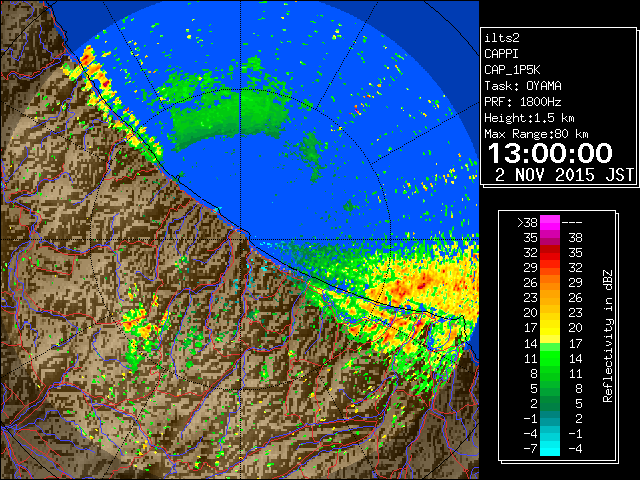Click the bright green 11 dBZ legend color
Viewport: 640px width, 480px height.
pyautogui.click(x=550, y=358)
